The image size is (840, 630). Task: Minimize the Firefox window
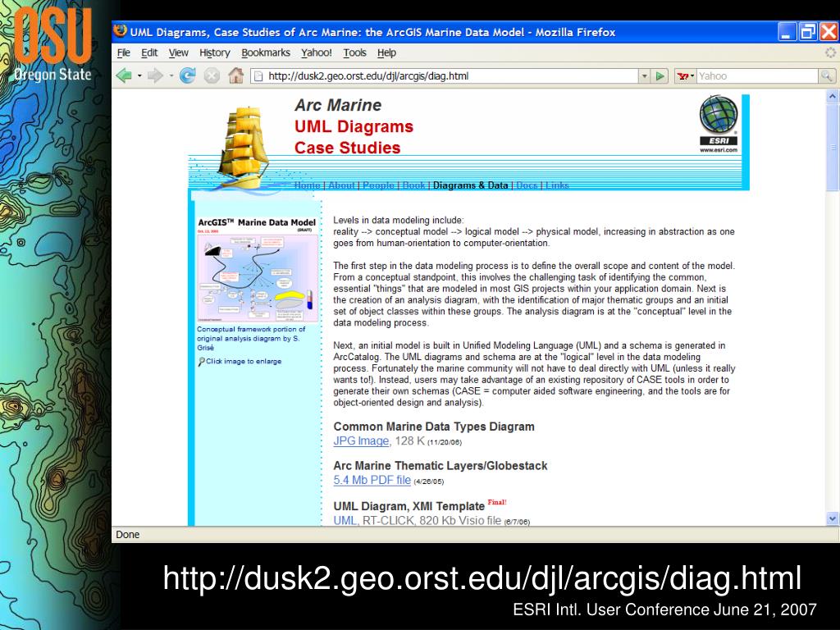(x=787, y=32)
